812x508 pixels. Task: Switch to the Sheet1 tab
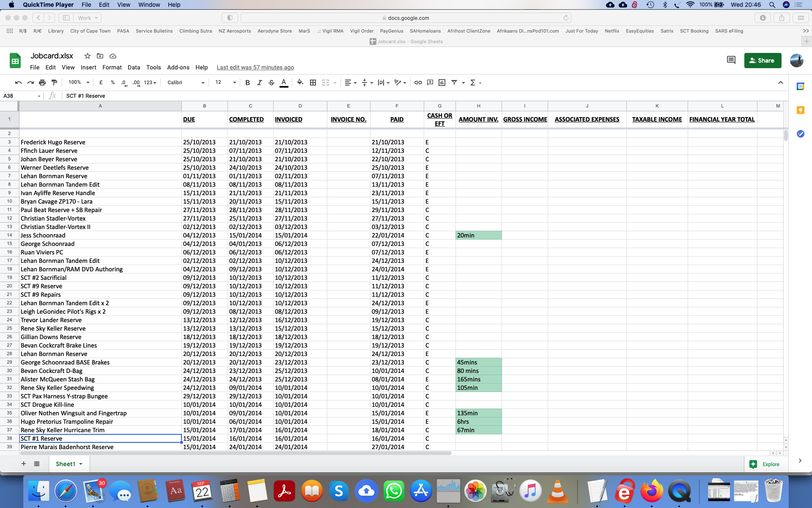pyautogui.click(x=66, y=464)
